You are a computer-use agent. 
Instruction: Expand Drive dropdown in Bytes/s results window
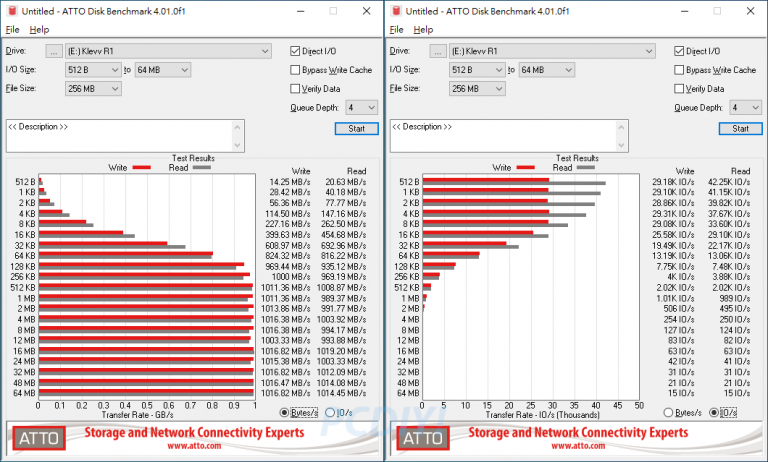tap(168, 51)
